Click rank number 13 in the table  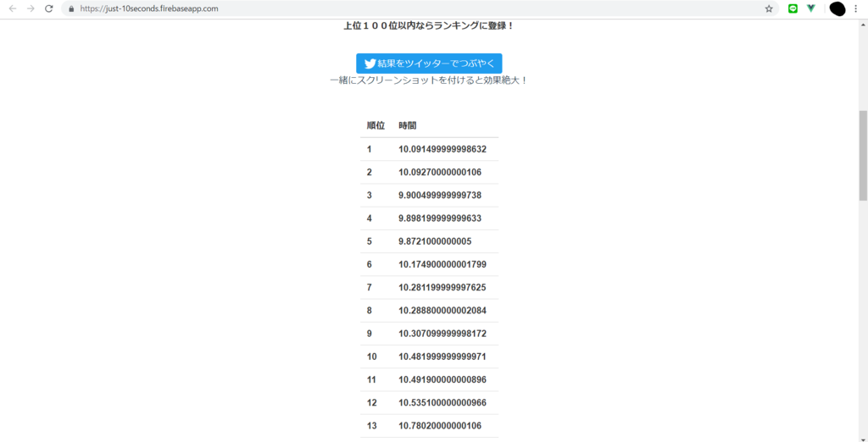(x=371, y=425)
